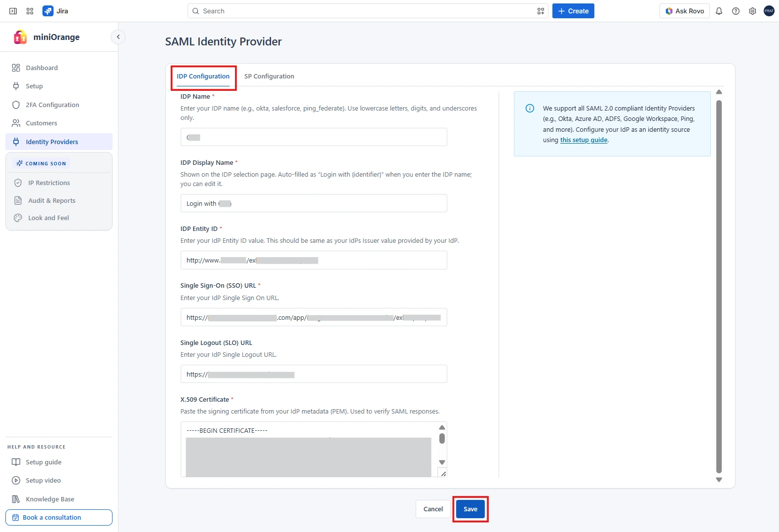Click the 2FA Configuration shield icon
The height and width of the screenshot is (532, 779).
pyautogui.click(x=16, y=105)
